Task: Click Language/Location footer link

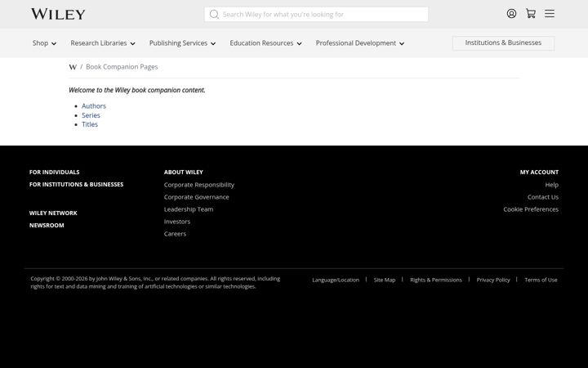Action: click(336, 280)
